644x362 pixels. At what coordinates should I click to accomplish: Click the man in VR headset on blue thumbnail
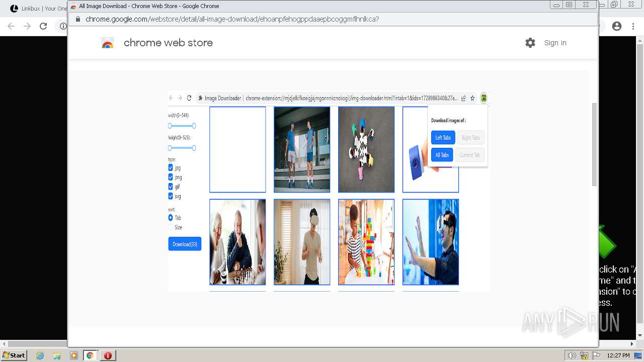[x=431, y=242]
